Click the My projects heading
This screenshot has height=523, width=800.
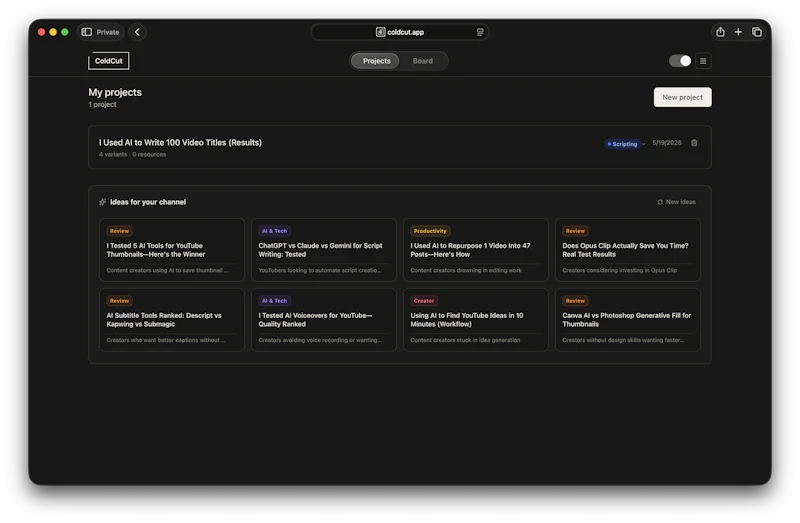[115, 92]
